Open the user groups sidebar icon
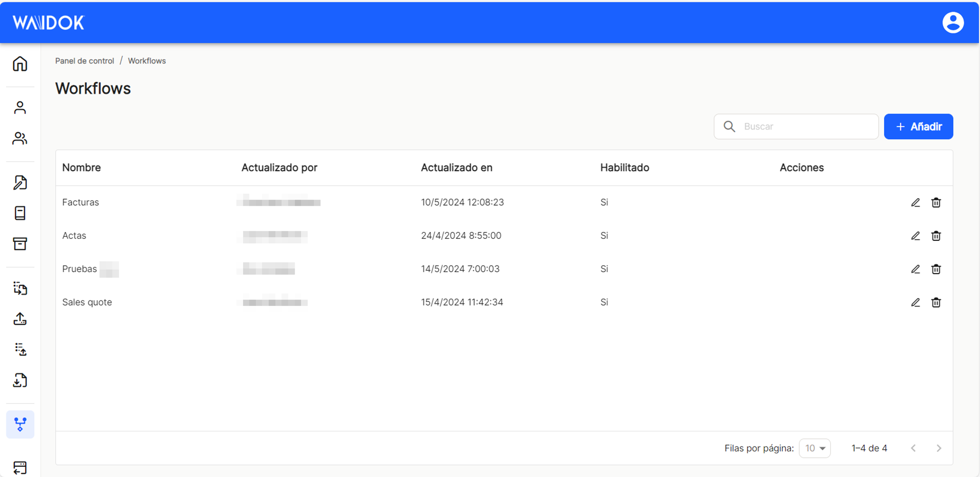The width and height of the screenshot is (980, 477). (20, 138)
